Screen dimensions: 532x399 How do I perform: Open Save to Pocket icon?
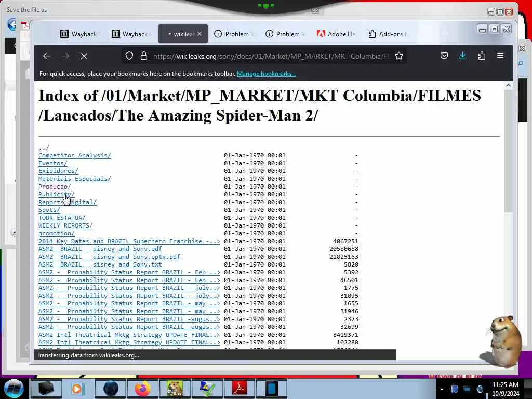(x=444, y=56)
